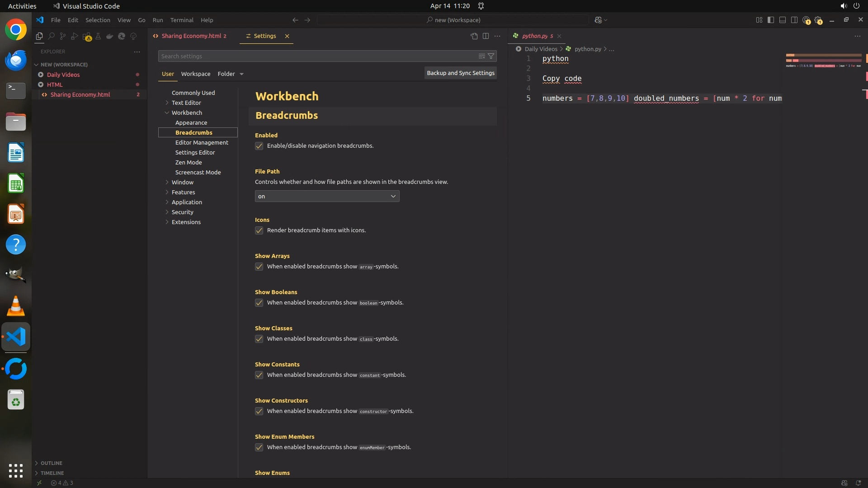The width and height of the screenshot is (868, 488).
Task: Disable Show Classes breadcrumbs checkbox
Action: click(259, 339)
